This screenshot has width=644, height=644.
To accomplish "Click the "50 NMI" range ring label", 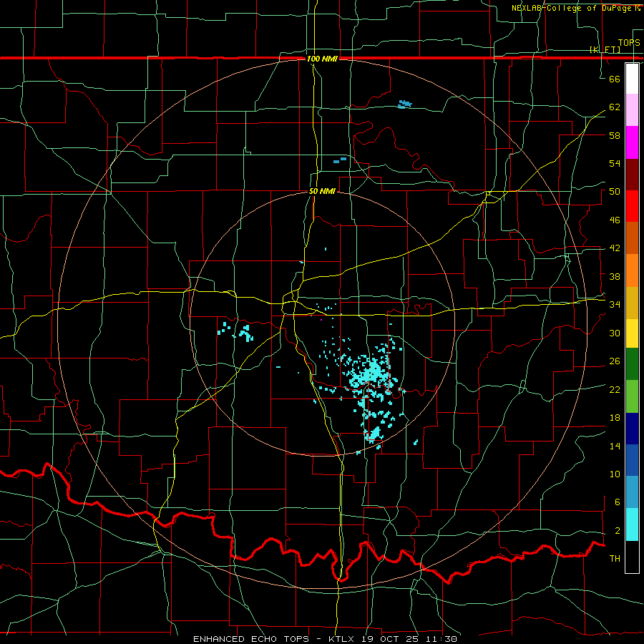I will pyautogui.click(x=323, y=191).
